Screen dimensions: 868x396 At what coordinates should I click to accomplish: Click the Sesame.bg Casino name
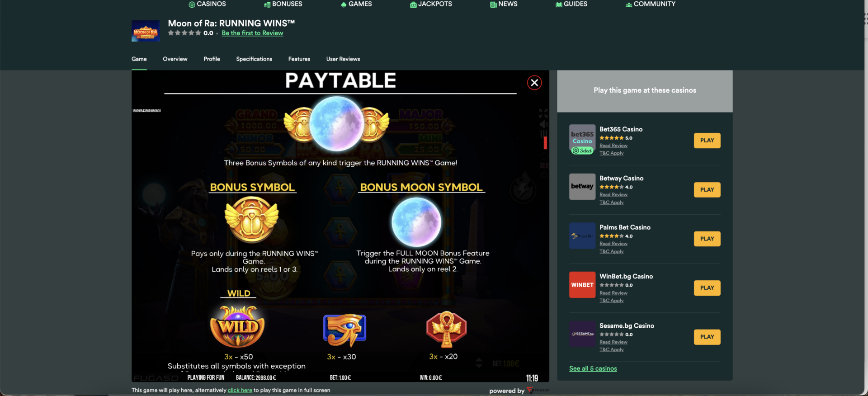point(627,326)
